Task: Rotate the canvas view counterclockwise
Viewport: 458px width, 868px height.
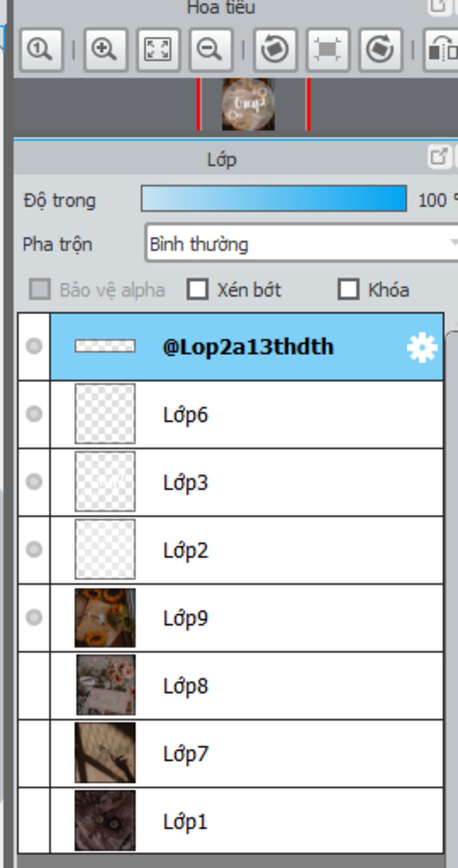Action: 275,50
